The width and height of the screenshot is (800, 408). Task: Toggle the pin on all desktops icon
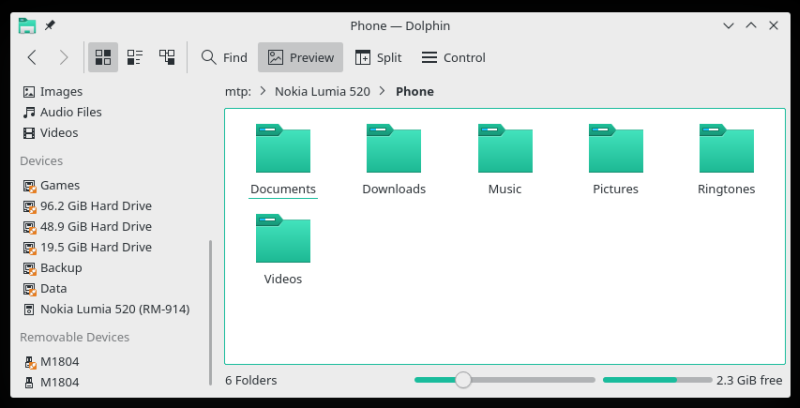[x=49, y=25]
